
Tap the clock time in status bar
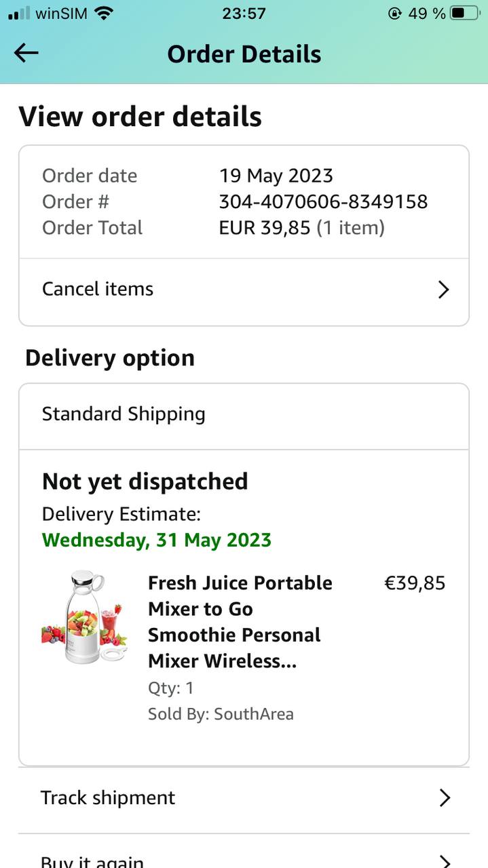[244, 13]
